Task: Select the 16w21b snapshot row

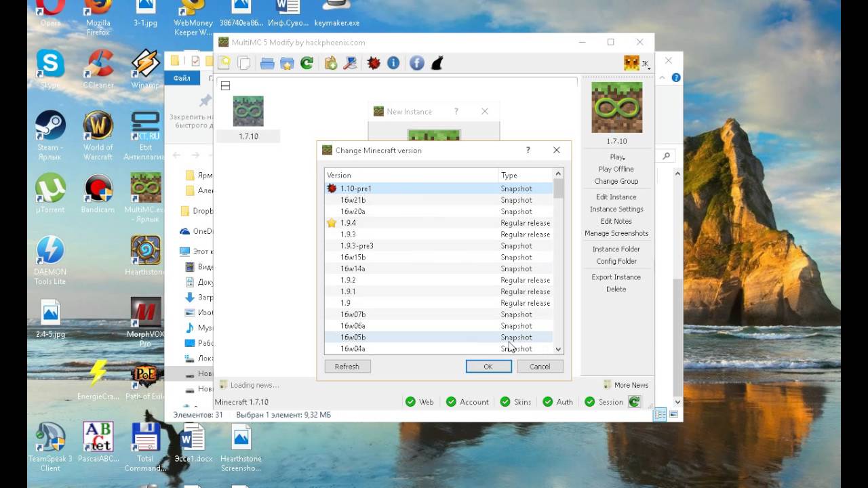Action: (438, 200)
